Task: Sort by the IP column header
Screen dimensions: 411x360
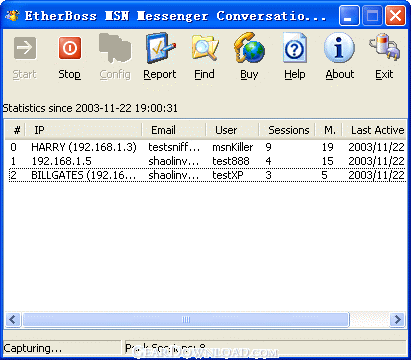Action: pyautogui.click(x=83, y=130)
